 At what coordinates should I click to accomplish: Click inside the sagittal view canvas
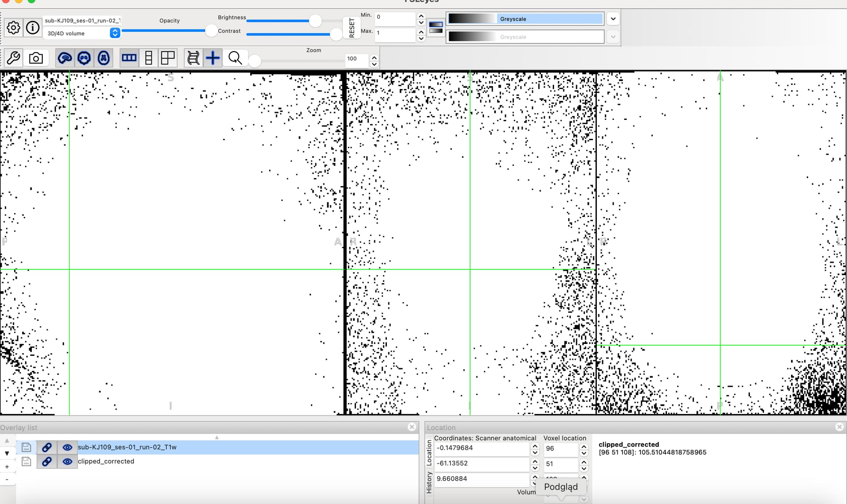tap(172, 243)
